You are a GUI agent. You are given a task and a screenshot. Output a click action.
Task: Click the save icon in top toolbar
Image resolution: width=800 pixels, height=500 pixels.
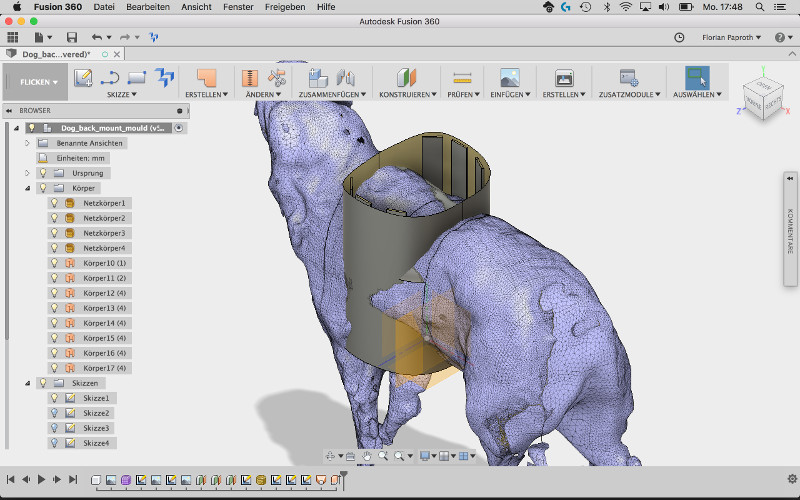(70, 37)
